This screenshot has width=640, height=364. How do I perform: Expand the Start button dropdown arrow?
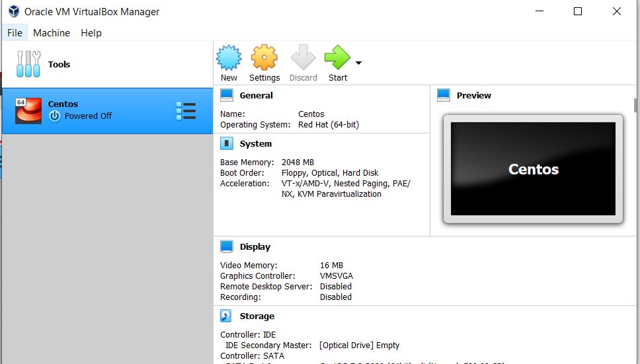click(358, 63)
